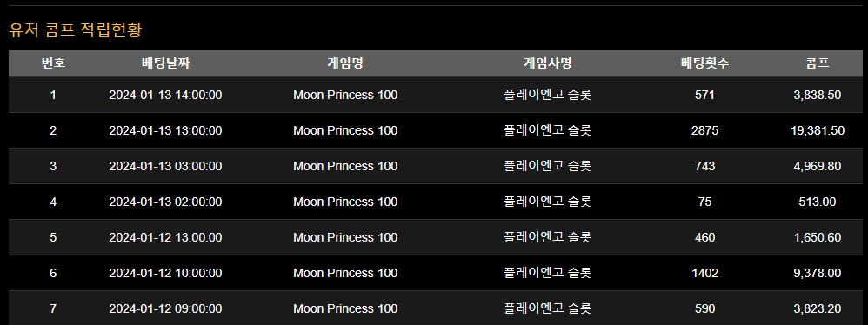Click the 베팅횟수 column header
868x325 pixels.
point(704,63)
